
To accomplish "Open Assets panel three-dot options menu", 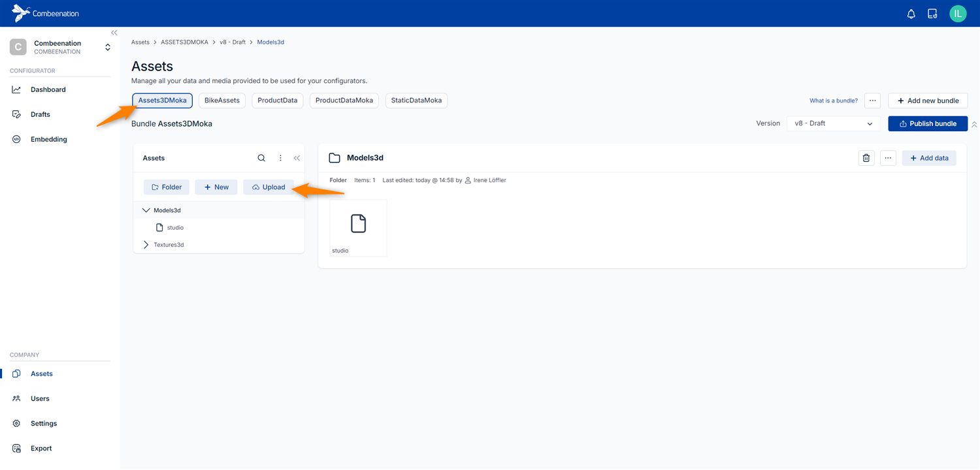I will pyautogui.click(x=280, y=158).
